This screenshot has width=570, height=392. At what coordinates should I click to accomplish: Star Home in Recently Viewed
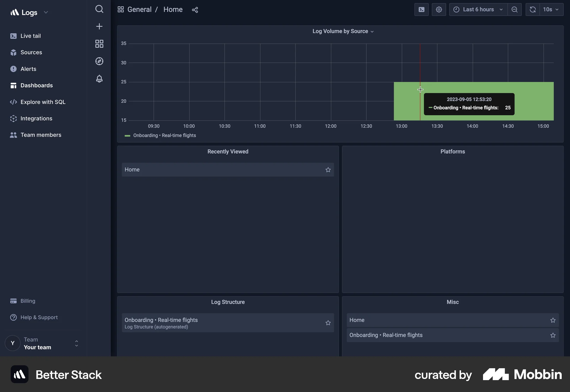tap(328, 170)
